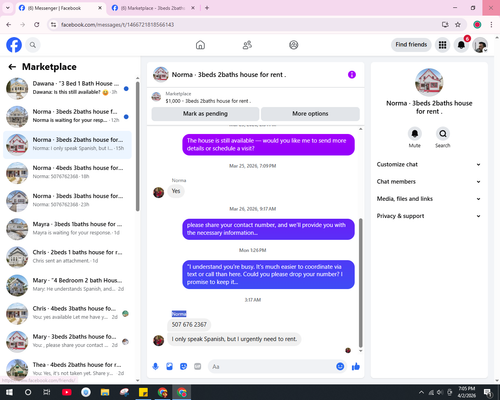This screenshot has width=500, height=400.
Task: Search in conversation magnifier icon
Action: pyautogui.click(x=443, y=134)
